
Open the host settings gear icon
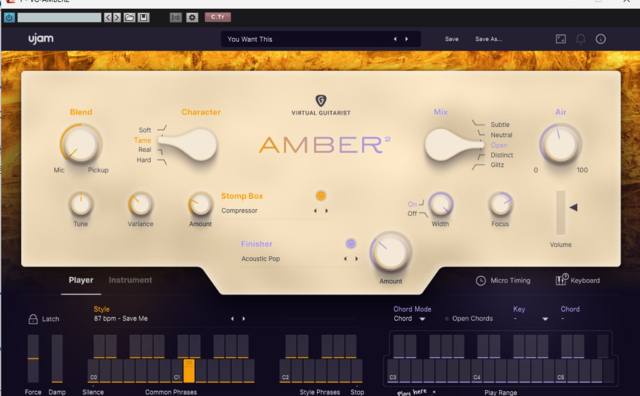[192, 18]
